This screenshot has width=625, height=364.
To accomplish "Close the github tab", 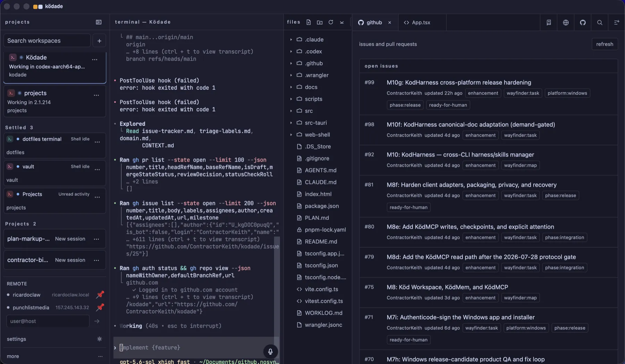I will pyautogui.click(x=390, y=23).
